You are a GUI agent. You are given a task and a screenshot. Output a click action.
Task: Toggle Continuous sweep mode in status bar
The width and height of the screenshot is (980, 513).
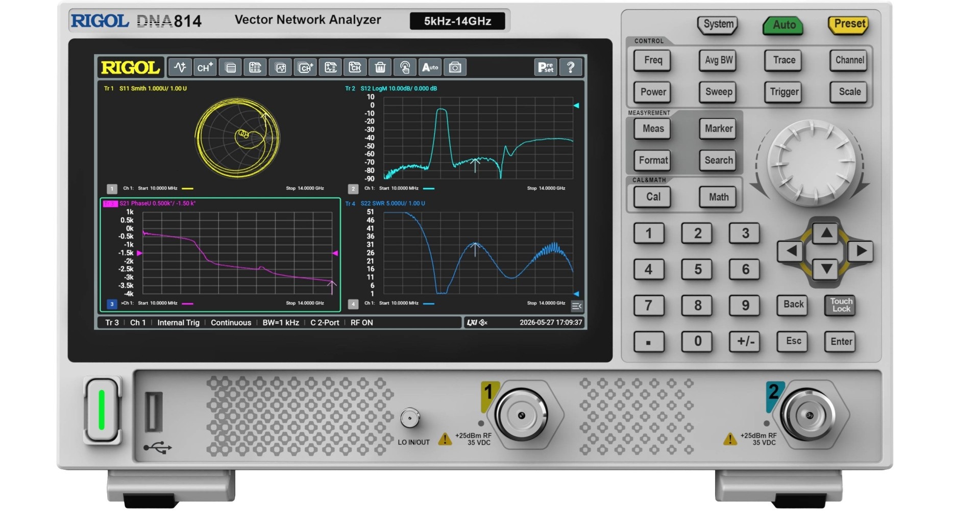click(231, 323)
